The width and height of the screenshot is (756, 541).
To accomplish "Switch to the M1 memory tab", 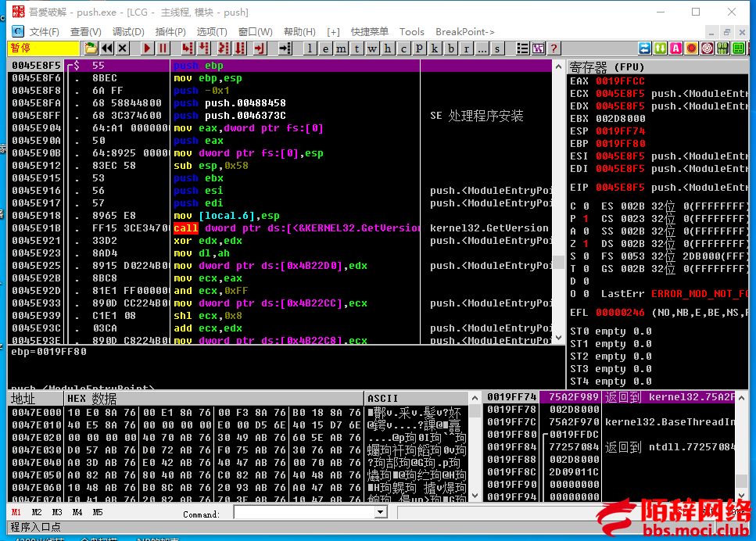I will point(16,513).
